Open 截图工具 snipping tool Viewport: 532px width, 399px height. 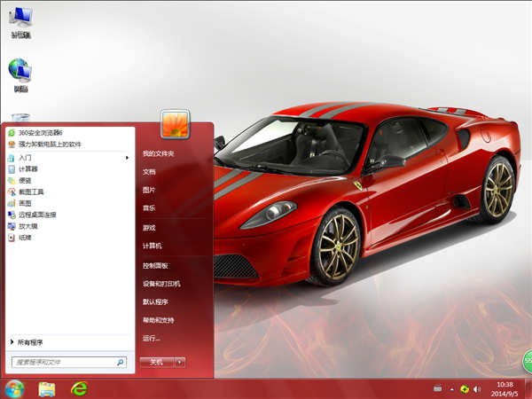(x=31, y=192)
